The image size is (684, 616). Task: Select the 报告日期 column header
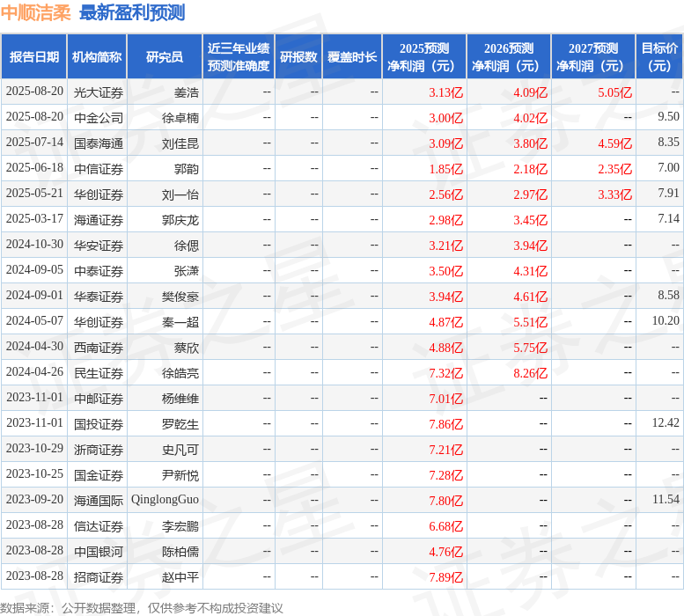pyautogui.click(x=34, y=56)
